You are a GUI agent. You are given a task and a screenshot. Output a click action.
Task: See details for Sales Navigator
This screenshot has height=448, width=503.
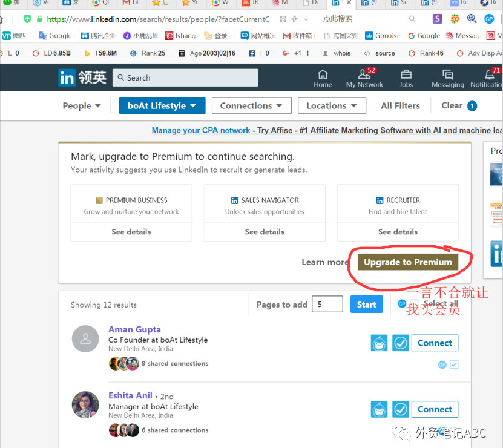point(265,232)
